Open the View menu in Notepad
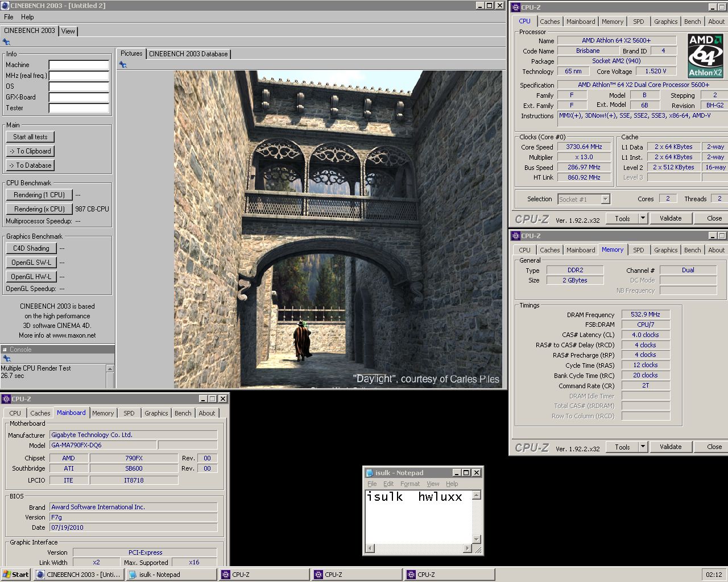This screenshot has height=582, width=728. [x=433, y=484]
